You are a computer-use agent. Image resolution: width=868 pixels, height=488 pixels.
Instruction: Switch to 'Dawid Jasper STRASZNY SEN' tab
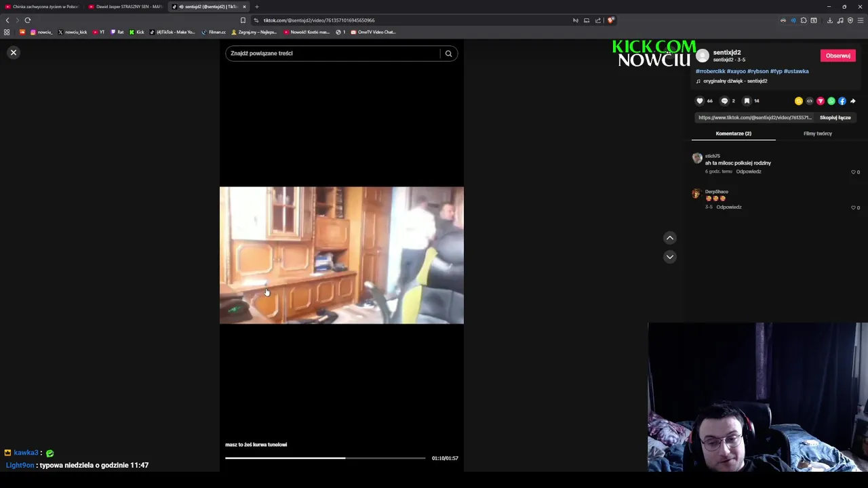125,7
